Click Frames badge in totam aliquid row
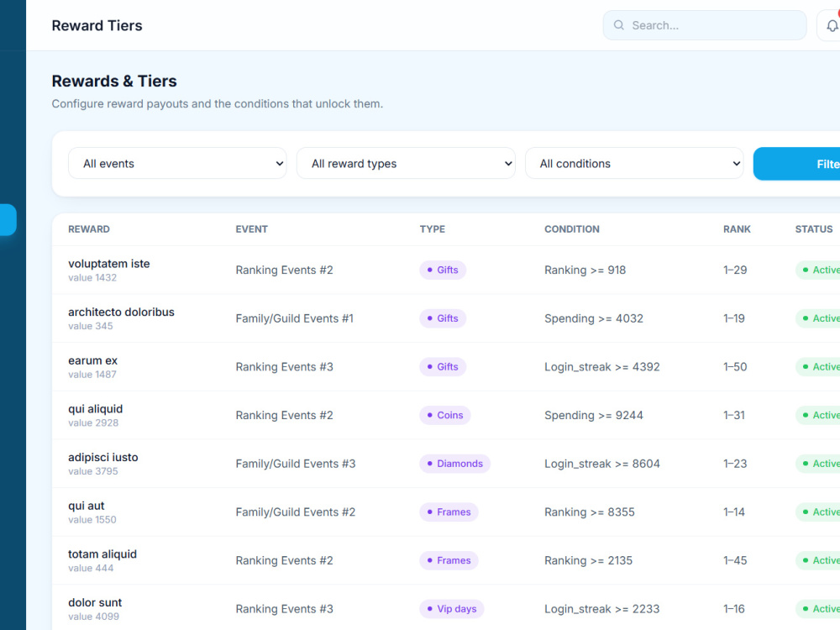Screen dimensions: 840x630 click(x=449, y=560)
